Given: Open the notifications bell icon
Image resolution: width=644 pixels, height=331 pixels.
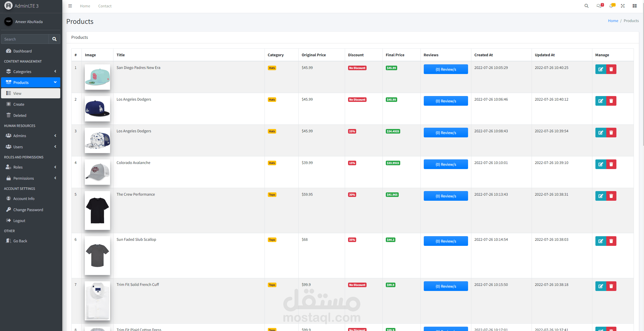Looking at the screenshot, I should 611,6.
